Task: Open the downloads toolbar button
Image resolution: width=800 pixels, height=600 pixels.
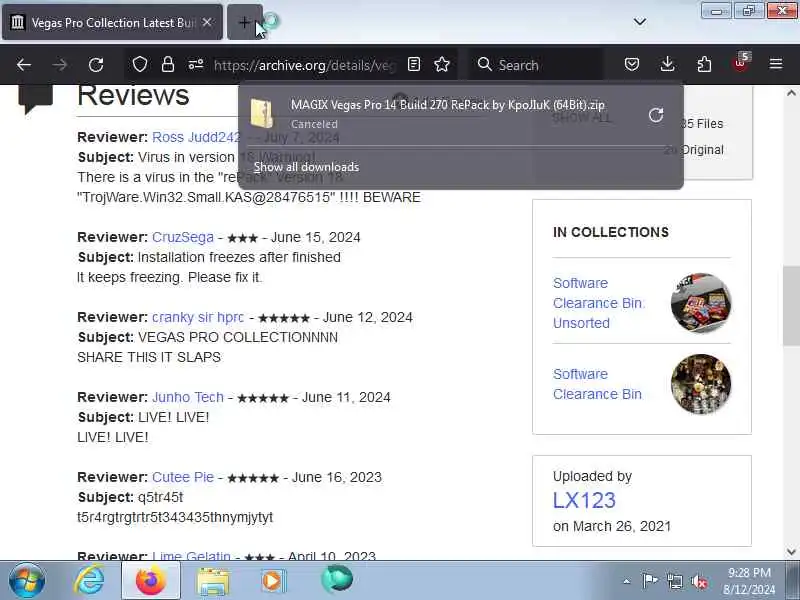Action: coord(667,65)
